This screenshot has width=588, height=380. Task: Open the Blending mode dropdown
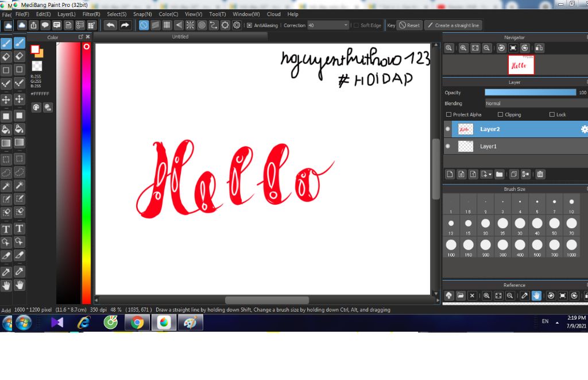click(x=536, y=103)
